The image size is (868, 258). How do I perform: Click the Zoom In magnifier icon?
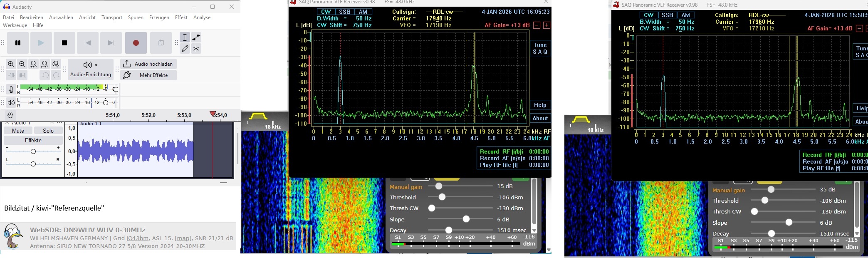11,64
